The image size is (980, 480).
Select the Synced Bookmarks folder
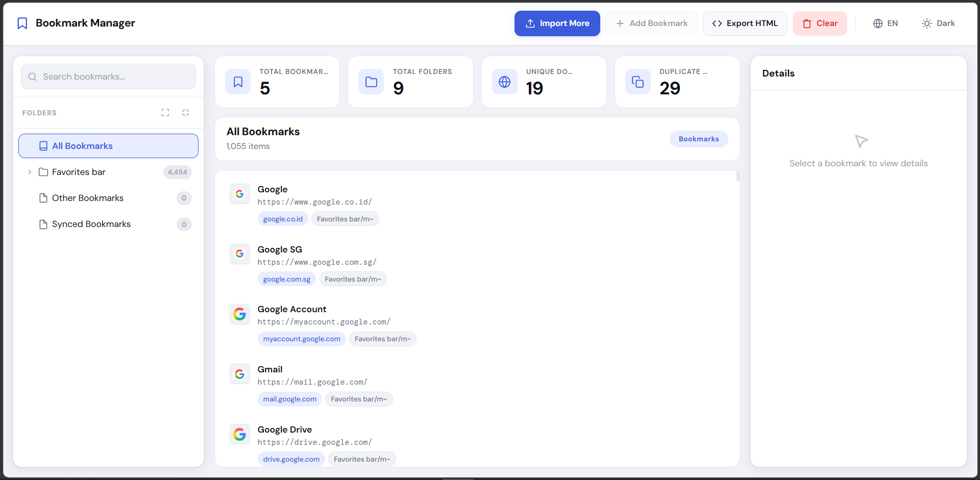tap(108, 224)
